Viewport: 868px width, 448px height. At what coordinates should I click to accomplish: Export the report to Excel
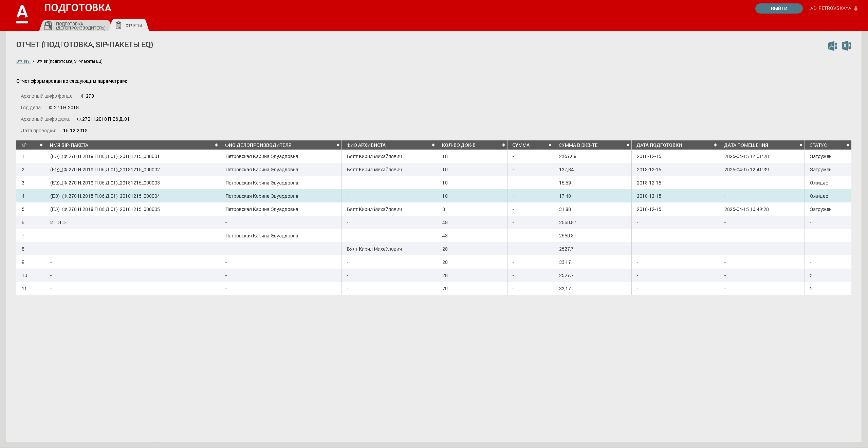click(846, 46)
